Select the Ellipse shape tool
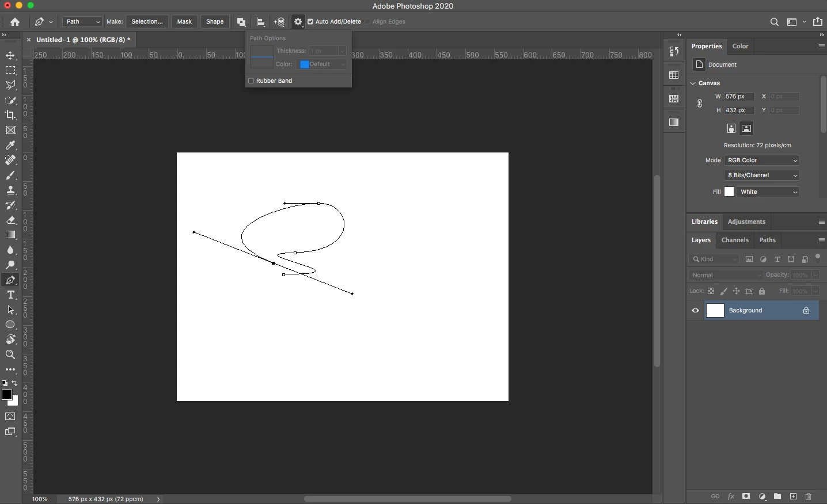 coord(10,325)
